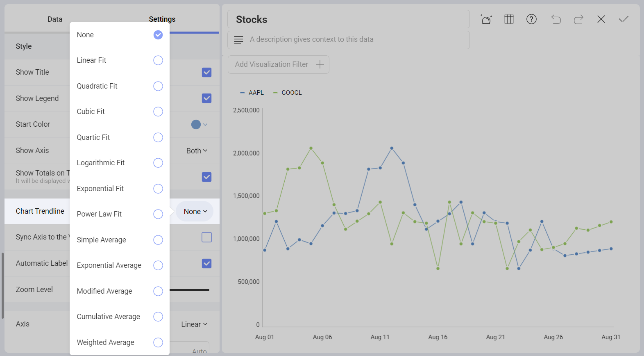Open the help question mark icon
This screenshot has height=356, width=644.
coord(531,19)
